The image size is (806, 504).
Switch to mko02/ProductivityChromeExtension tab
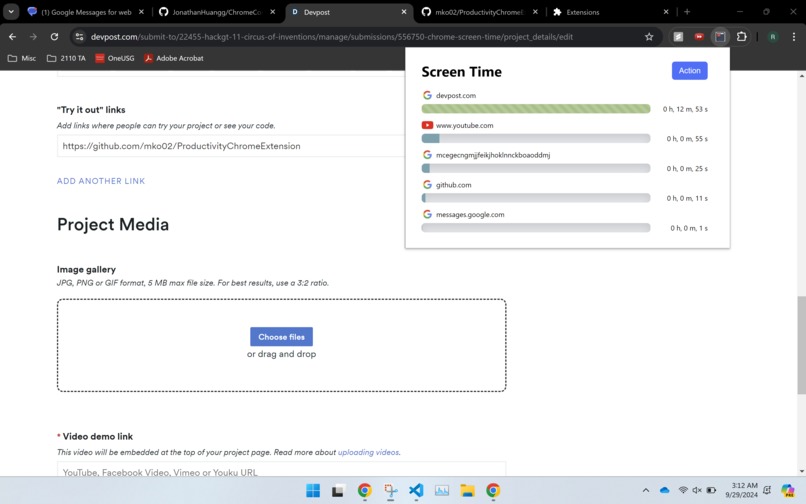479,12
